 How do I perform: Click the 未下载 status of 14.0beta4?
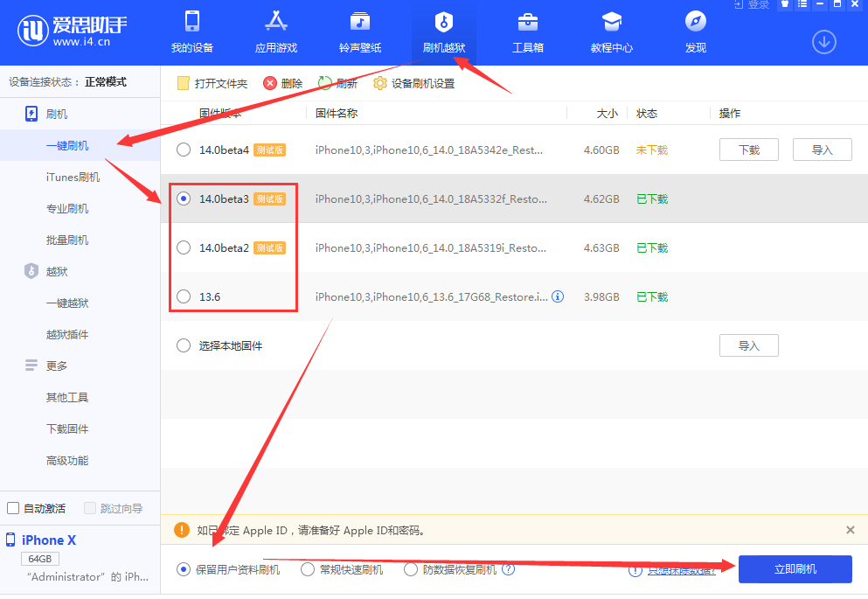652,150
